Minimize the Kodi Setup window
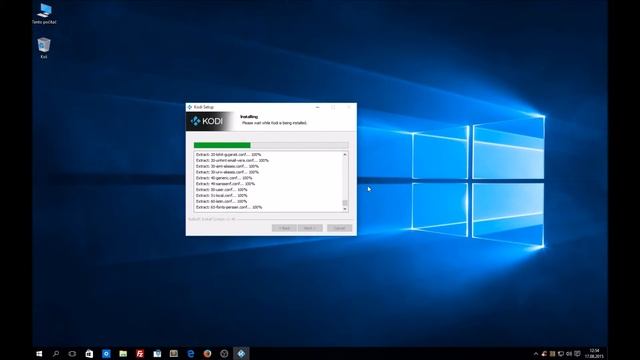This screenshot has height=360, width=640. 318,107
